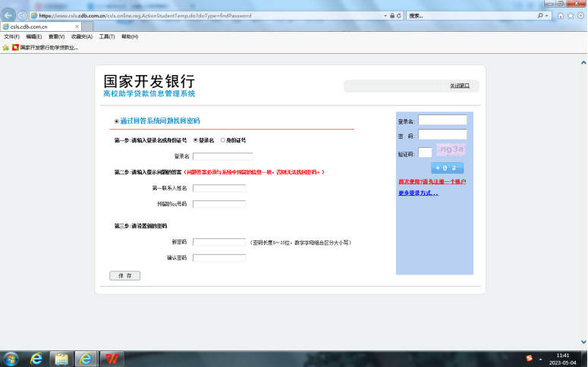Image resolution: width=588 pixels, height=367 pixels.
Task: Open the IE tools gear icon
Action: click(x=580, y=15)
